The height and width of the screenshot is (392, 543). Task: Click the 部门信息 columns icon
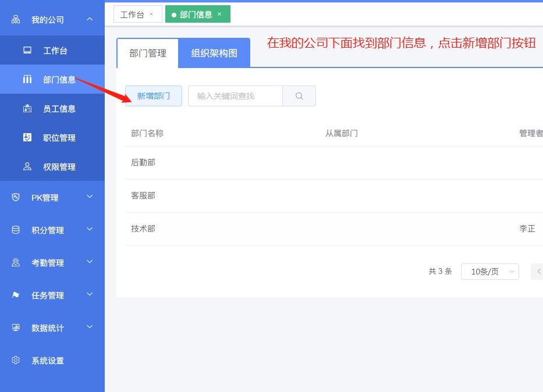[27, 80]
